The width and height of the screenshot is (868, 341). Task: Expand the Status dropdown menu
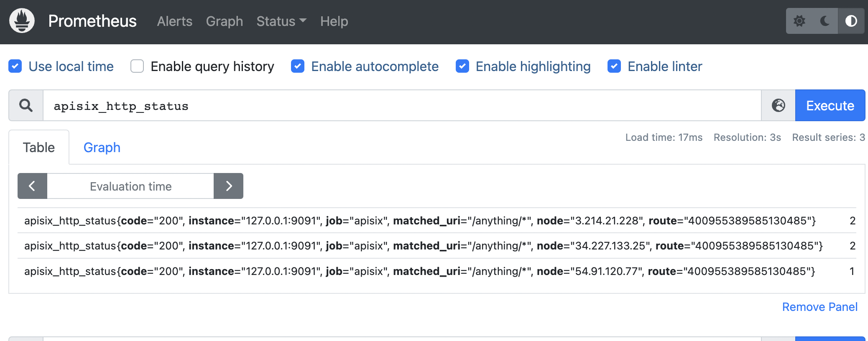click(x=281, y=21)
